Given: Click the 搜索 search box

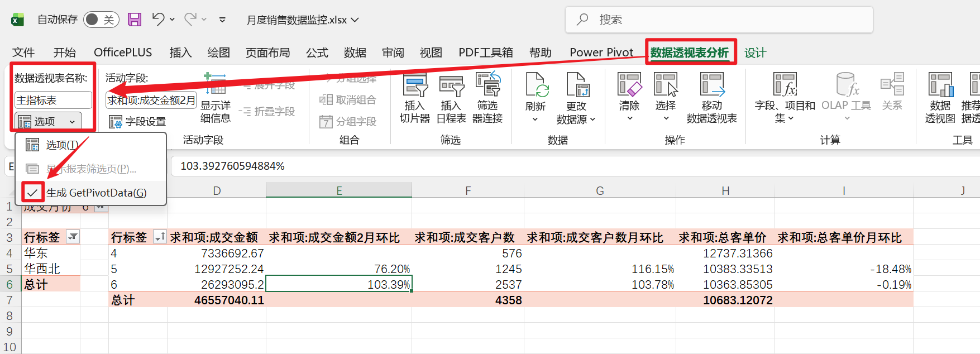Looking at the screenshot, I should [x=719, y=20].
